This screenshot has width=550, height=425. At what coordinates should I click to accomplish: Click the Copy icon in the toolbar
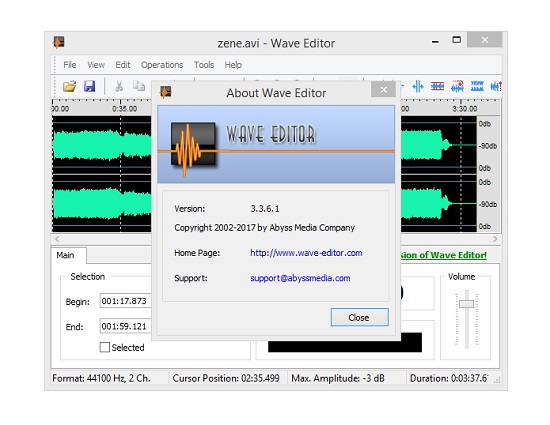(x=139, y=86)
